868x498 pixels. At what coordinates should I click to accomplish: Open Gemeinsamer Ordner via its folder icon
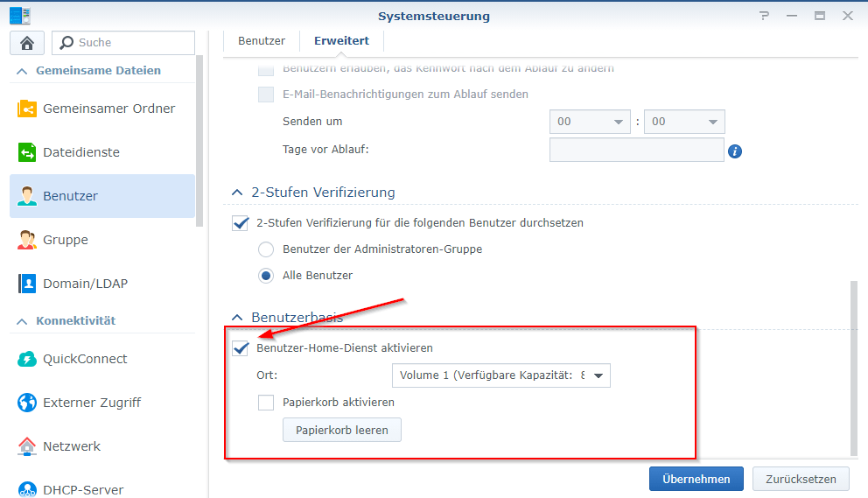(27, 109)
